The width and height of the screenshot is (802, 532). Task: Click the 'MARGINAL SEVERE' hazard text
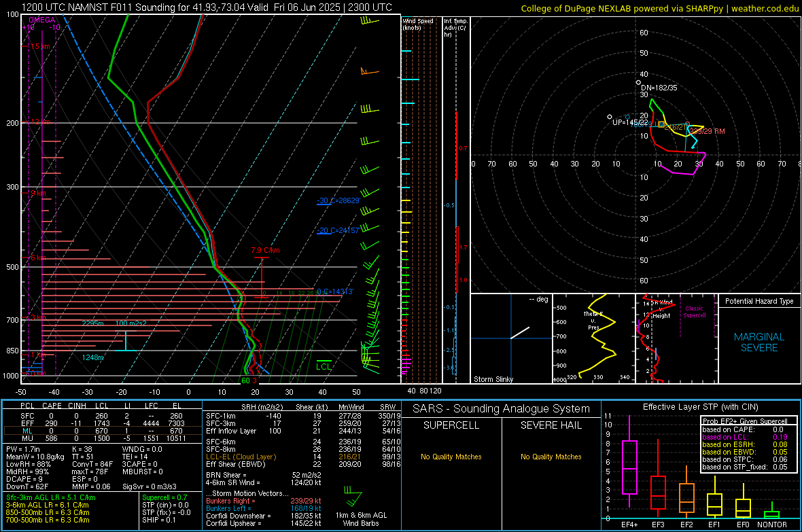759,342
